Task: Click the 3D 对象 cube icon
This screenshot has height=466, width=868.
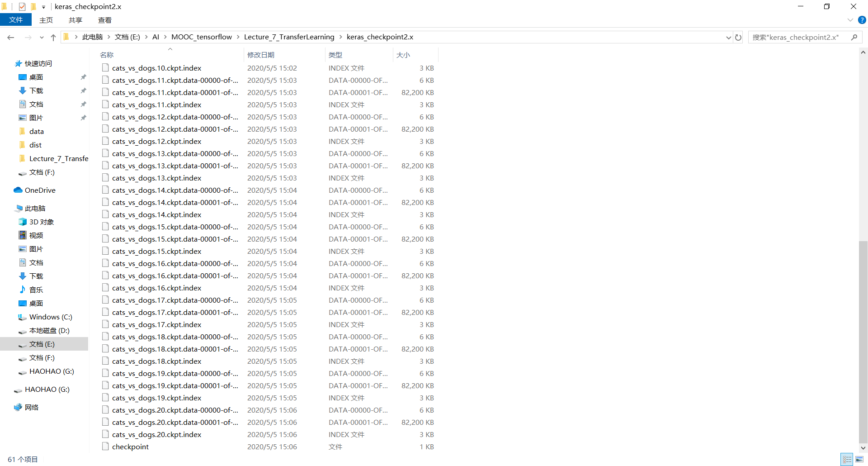Action: tap(23, 222)
